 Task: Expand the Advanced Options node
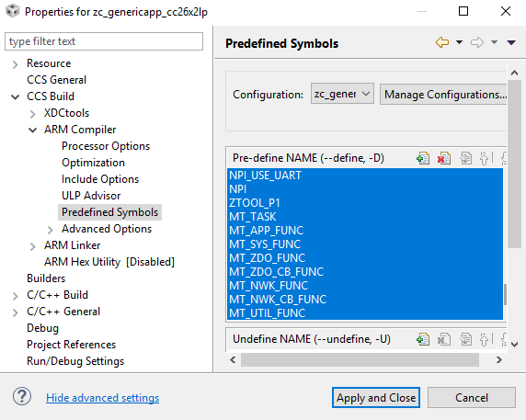coord(50,230)
